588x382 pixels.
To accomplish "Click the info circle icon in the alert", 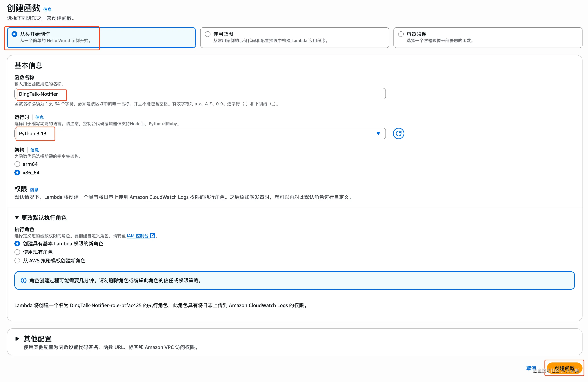I will point(23,280).
